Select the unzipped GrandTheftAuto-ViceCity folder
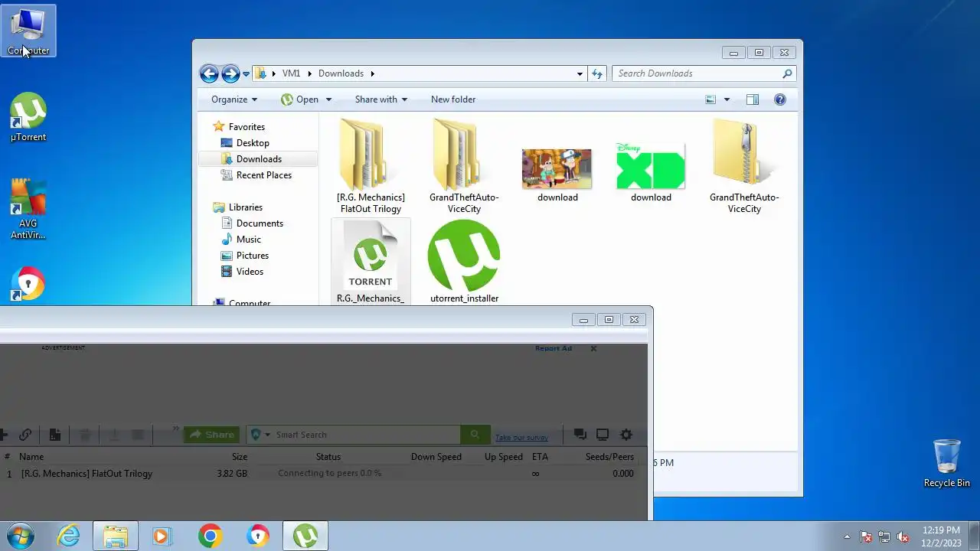 click(464, 166)
